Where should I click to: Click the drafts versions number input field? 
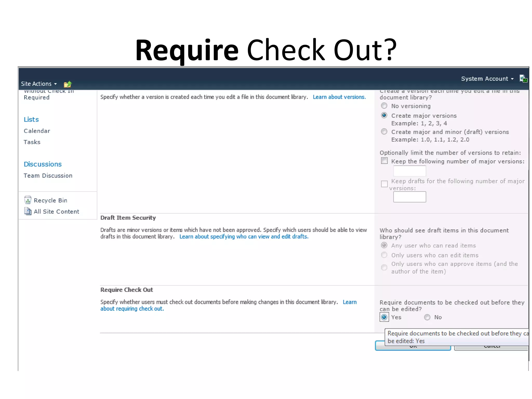409,197
